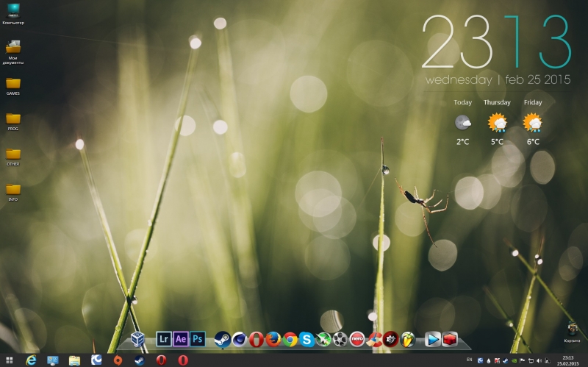The image size is (588, 367).
Task: Open the monitor-shaped taskbar icon
Action: coord(52,360)
